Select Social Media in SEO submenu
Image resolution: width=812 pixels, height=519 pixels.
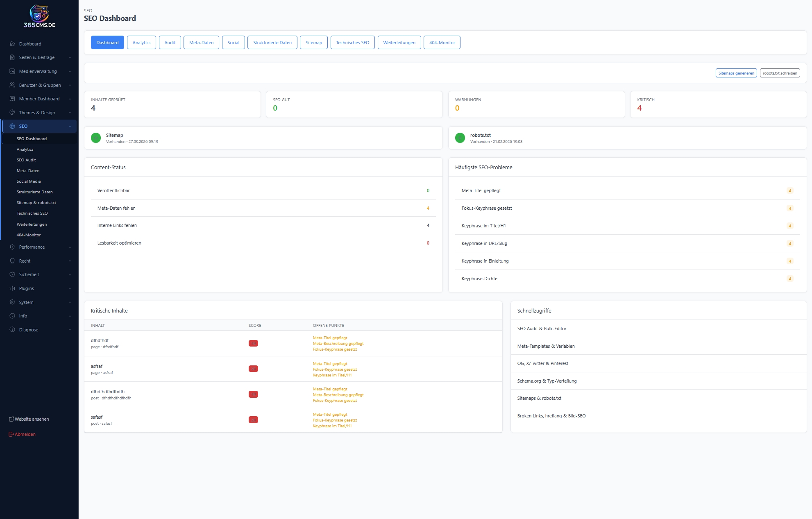29,181
